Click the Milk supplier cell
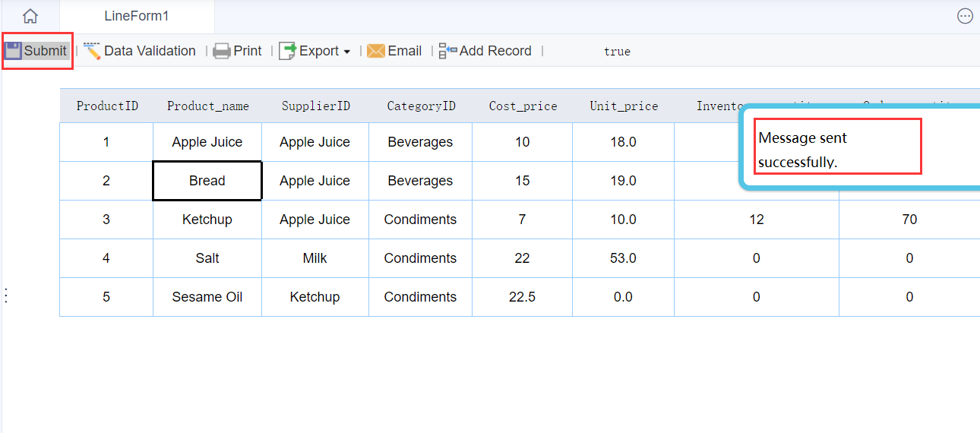 click(x=315, y=258)
